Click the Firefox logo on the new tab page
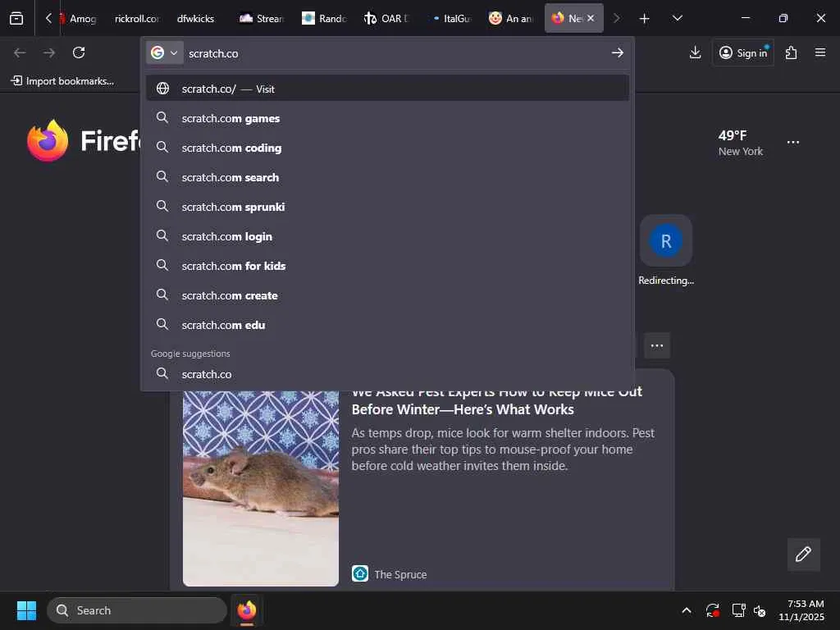840x630 pixels. (48, 141)
